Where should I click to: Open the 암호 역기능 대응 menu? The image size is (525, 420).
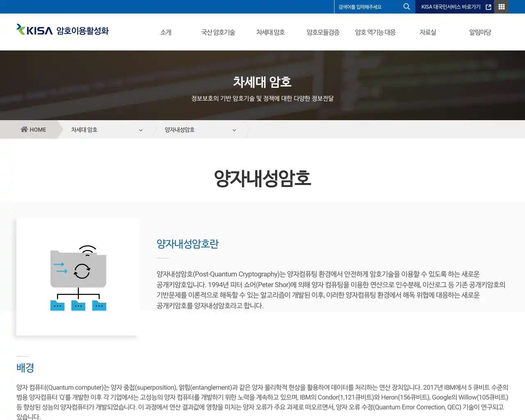(375, 32)
